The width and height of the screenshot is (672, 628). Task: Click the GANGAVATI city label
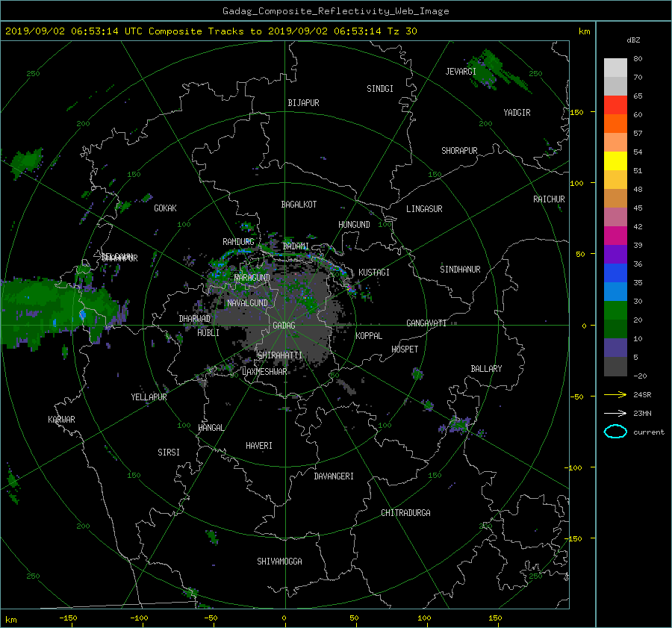coord(426,323)
